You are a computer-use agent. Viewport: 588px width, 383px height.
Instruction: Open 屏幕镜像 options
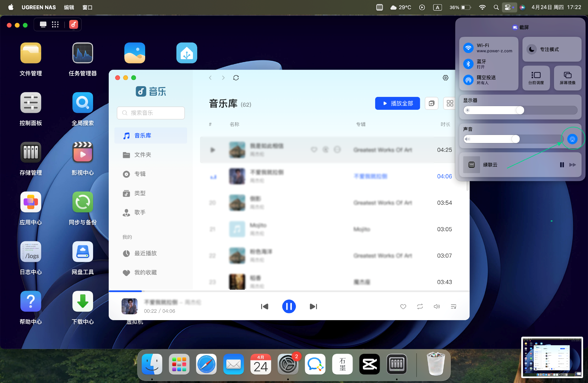click(567, 78)
